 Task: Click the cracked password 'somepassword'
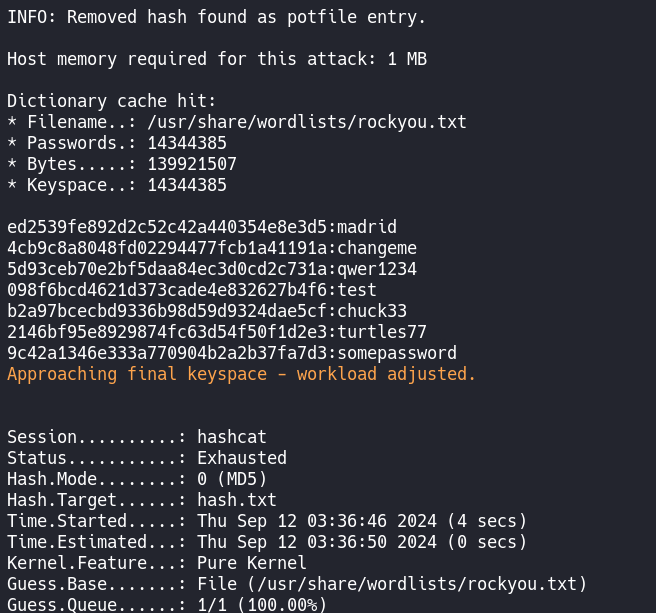(x=397, y=353)
